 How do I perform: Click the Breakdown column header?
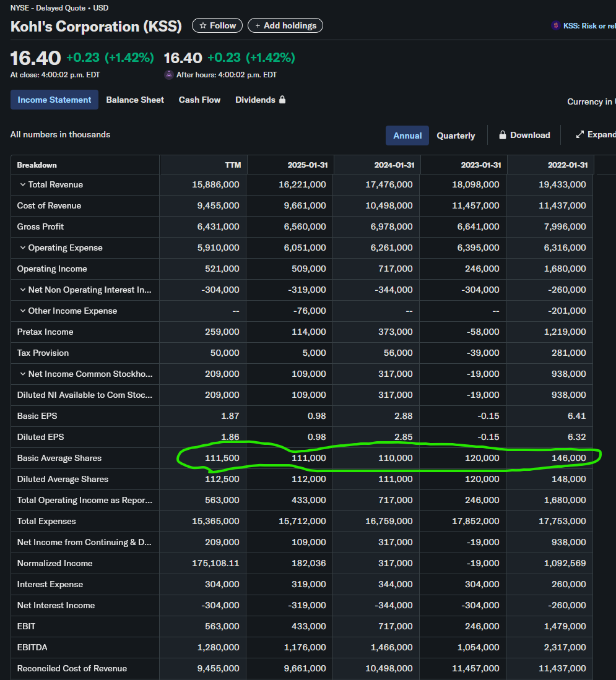pyautogui.click(x=37, y=165)
